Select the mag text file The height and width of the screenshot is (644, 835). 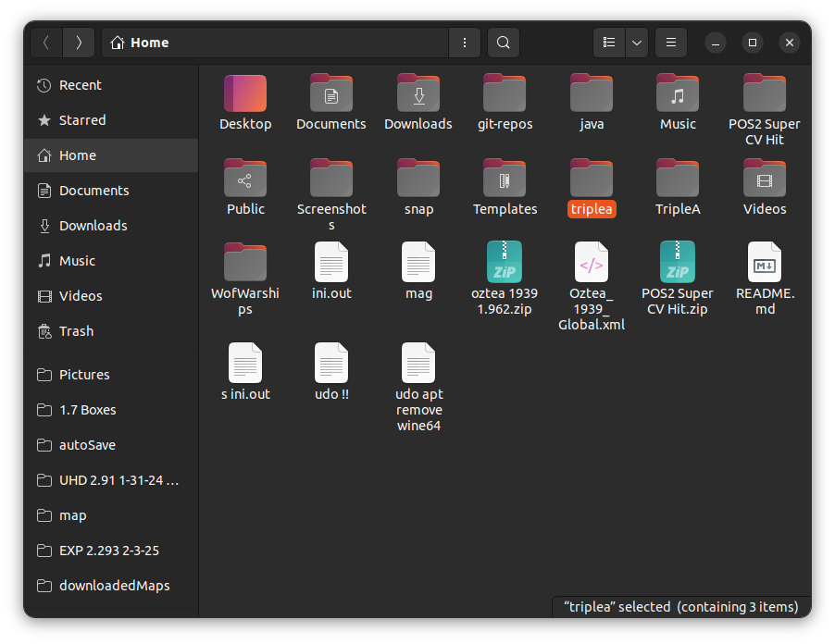[x=418, y=262]
